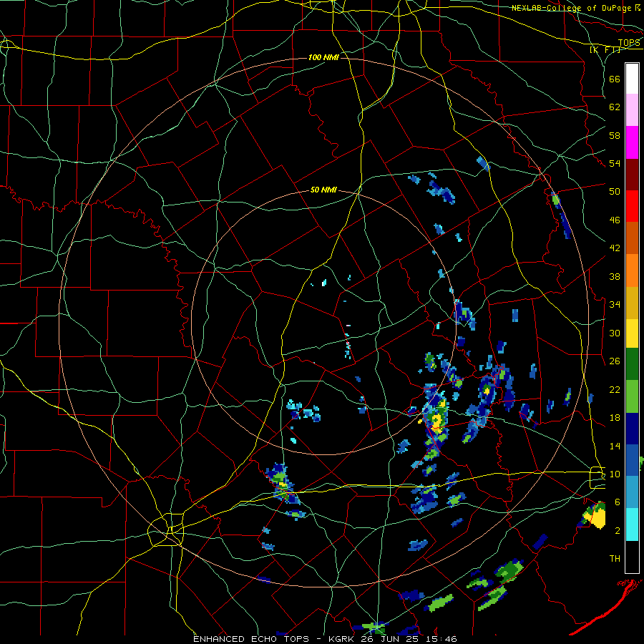Select the 62 scale value
The height and width of the screenshot is (644, 644).
[x=615, y=107]
